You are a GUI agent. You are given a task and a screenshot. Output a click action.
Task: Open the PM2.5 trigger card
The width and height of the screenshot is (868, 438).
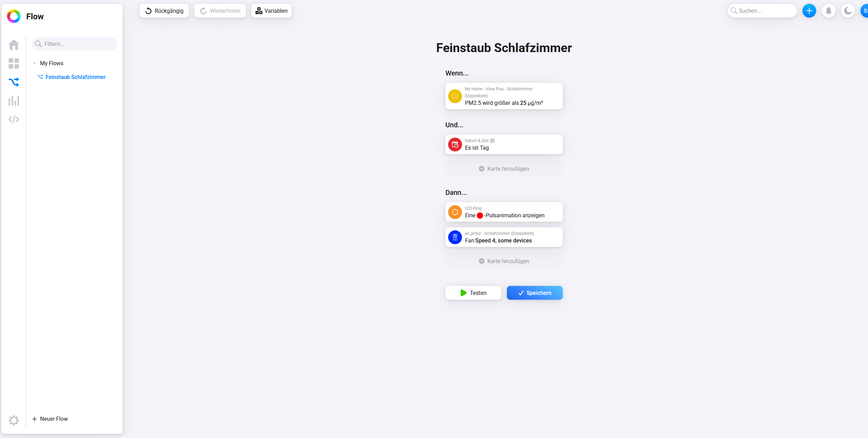pyautogui.click(x=504, y=96)
